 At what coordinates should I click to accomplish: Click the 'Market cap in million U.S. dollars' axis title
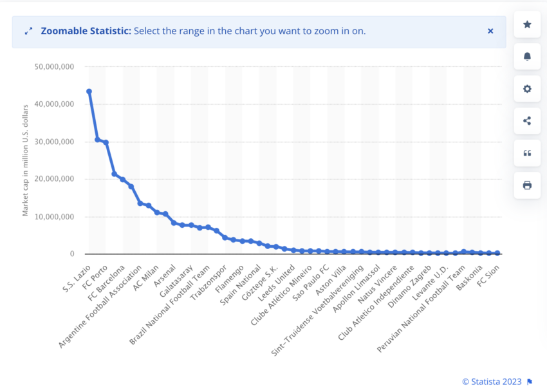point(25,160)
